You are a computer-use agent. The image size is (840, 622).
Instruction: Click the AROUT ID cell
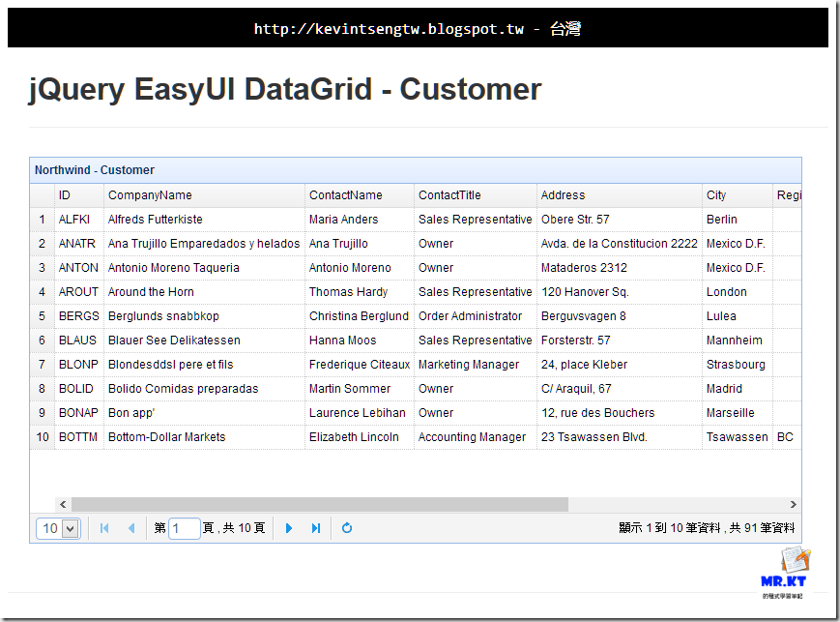click(x=78, y=292)
